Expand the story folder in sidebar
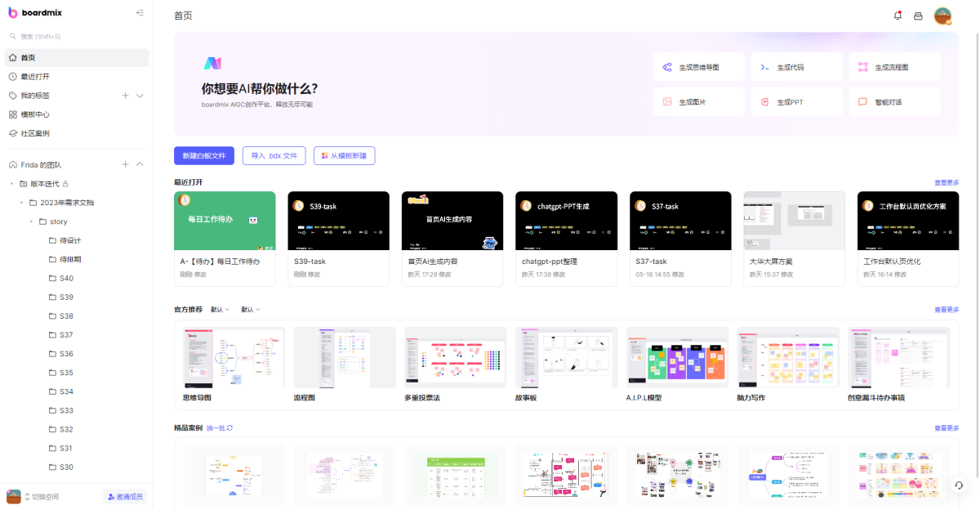 (x=31, y=221)
